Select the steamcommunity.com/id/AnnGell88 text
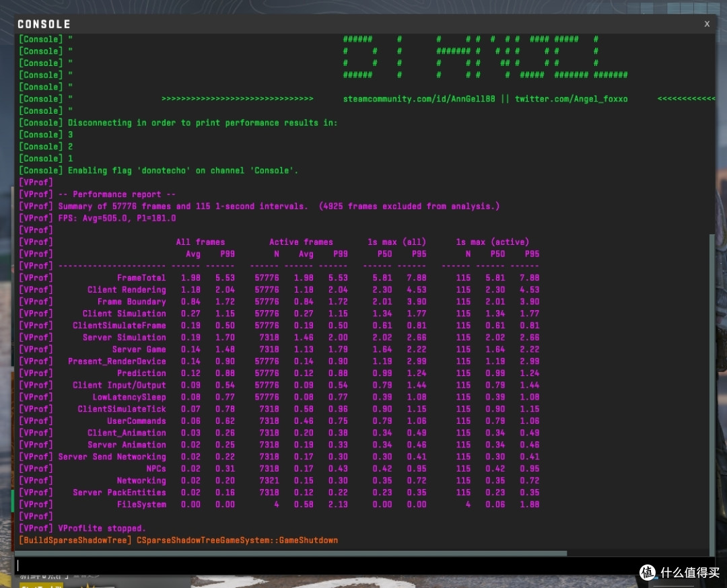The height and width of the screenshot is (588, 727). pyautogui.click(x=419, y=99)
